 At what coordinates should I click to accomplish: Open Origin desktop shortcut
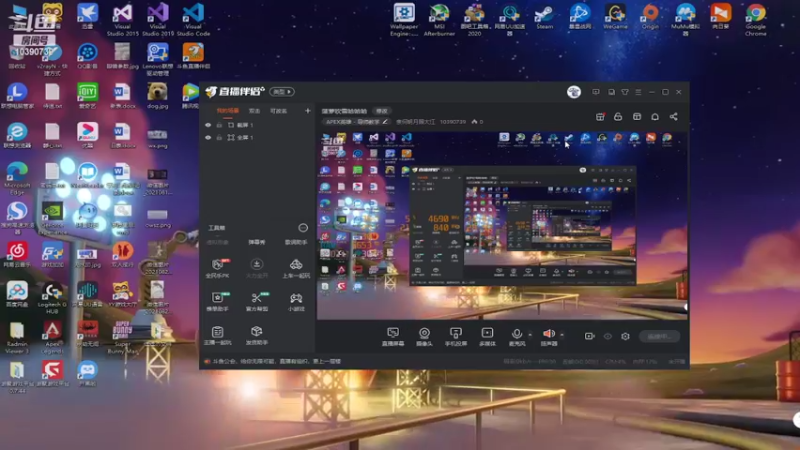pyautogui.click(x=650, y=17)
